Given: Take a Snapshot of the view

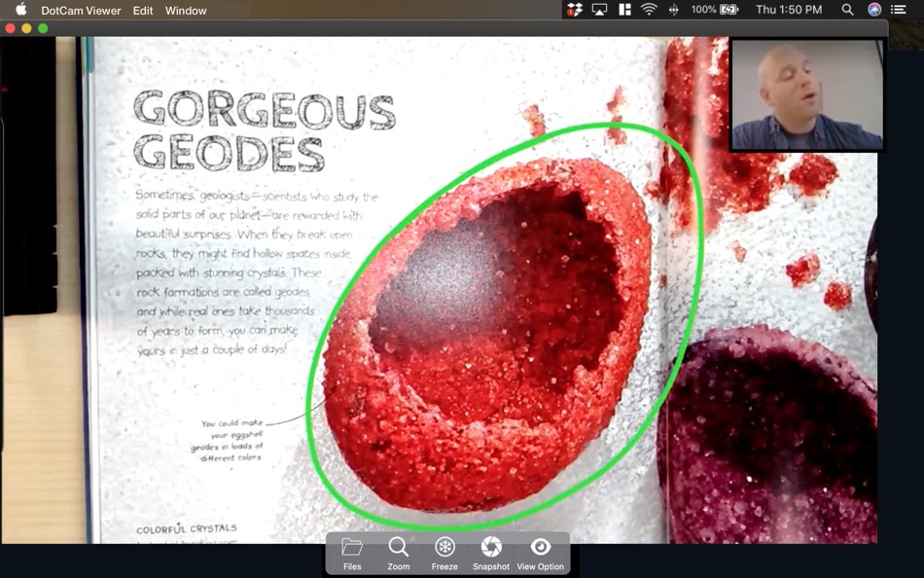Looking at the screenshot, I should tap(491, 554).
